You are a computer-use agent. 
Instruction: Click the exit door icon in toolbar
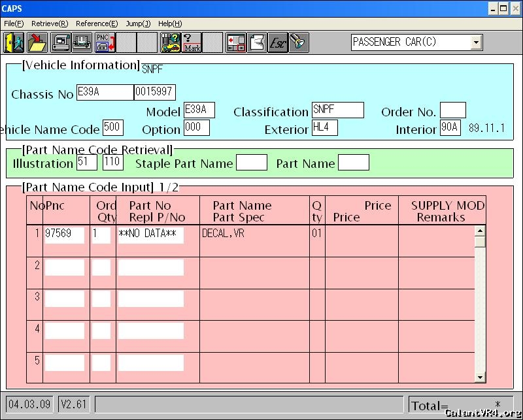coord(13,42)
